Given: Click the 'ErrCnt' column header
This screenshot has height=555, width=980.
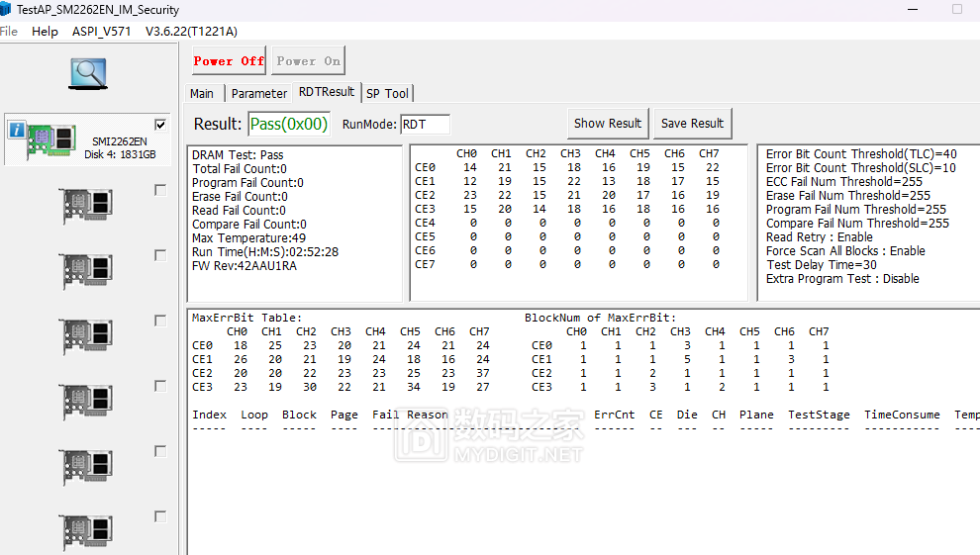Looking at the screenshot, I should pyautogui.click(x=615, y=415).
